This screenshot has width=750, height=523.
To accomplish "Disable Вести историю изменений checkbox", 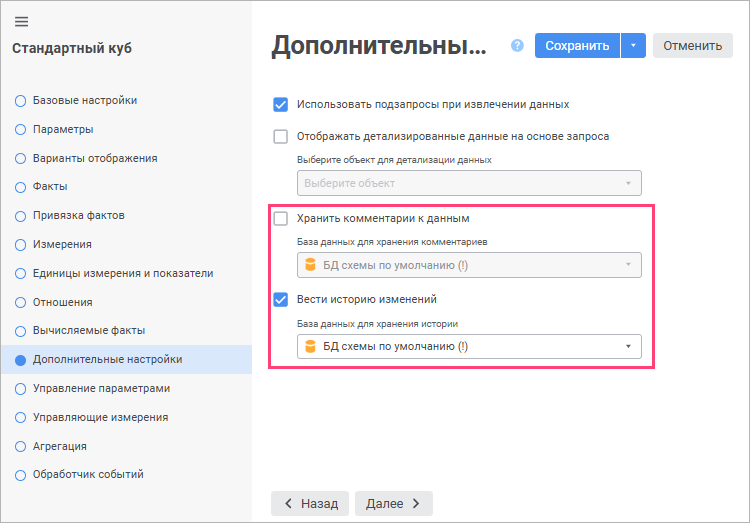I will pos(281,299).
